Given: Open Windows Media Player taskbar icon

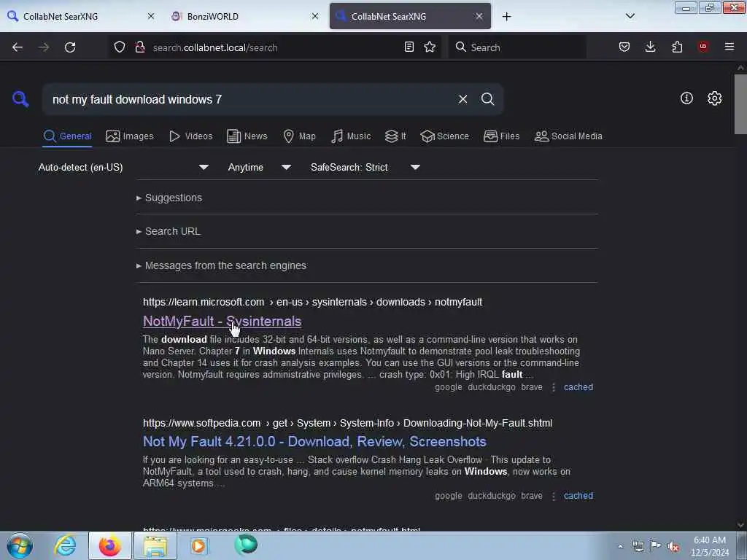Looking at the screenshot, I should pyautogui.click(x=198, y=545).
